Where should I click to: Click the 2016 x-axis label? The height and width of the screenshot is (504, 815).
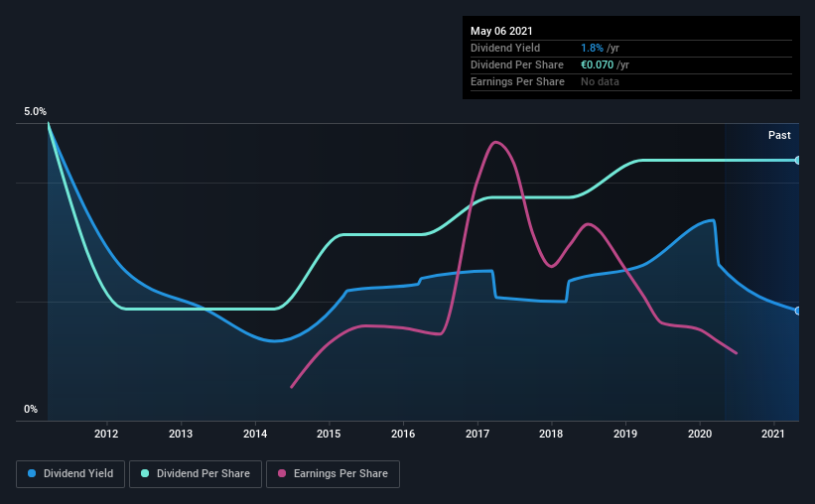pyautogui.click(x=403, y=434)
